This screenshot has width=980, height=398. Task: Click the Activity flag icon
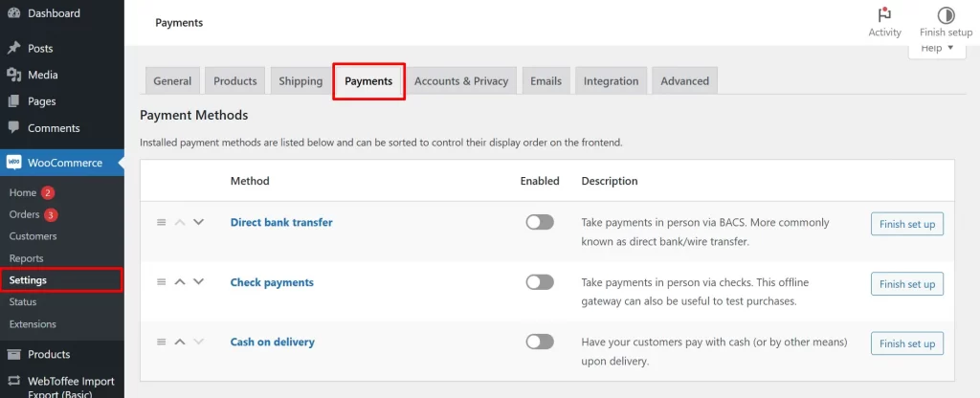pos(884,14)
